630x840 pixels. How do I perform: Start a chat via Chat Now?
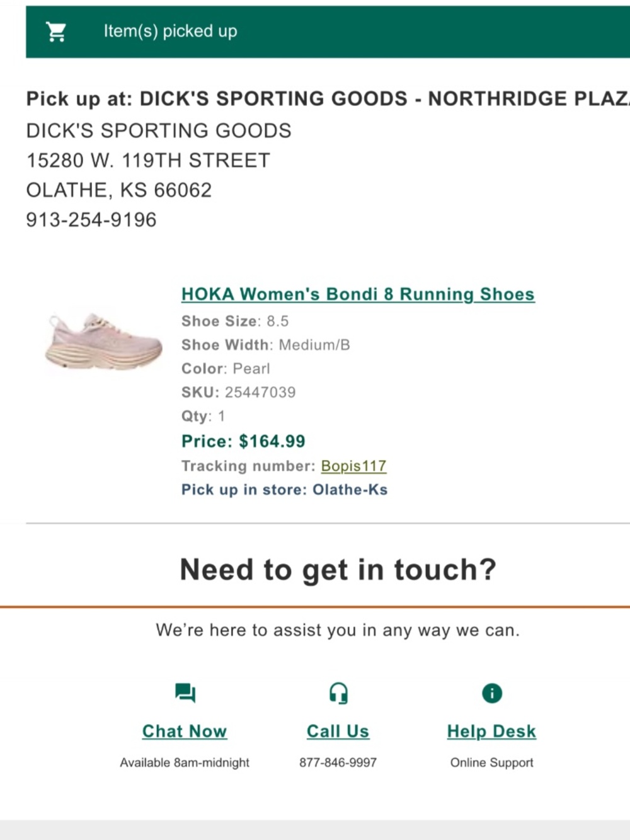pos(185,731)
